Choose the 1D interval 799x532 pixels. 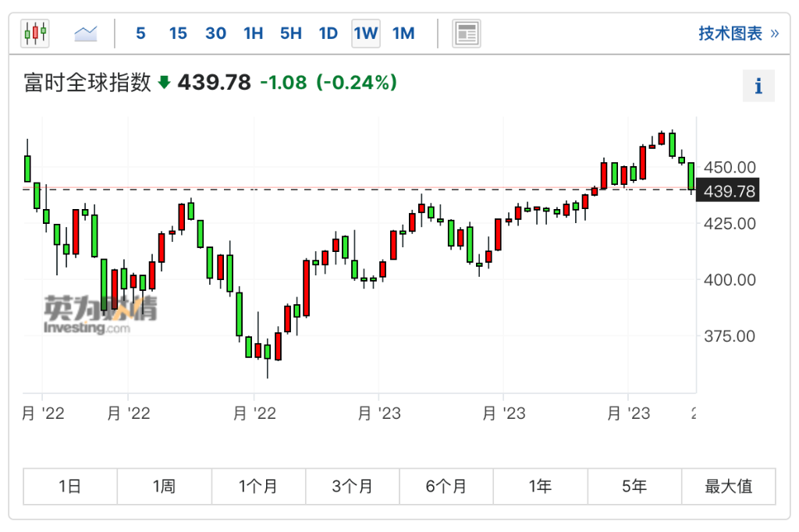328,34
